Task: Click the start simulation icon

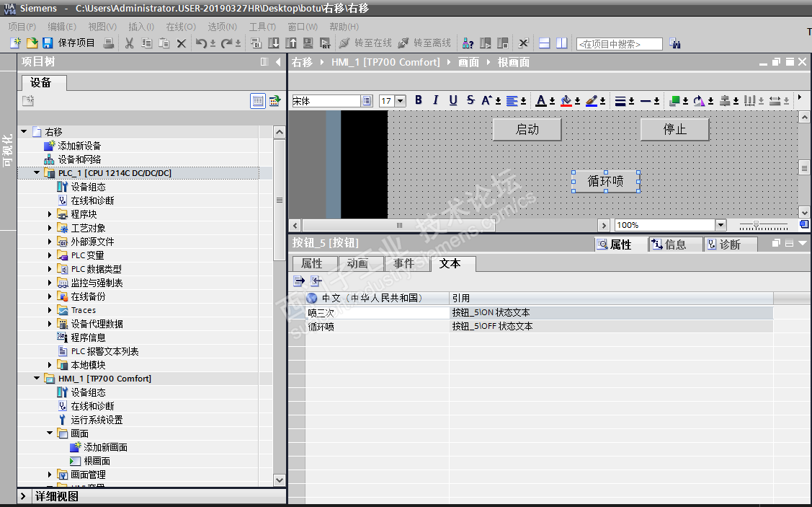Action: [x=308, y=43]
